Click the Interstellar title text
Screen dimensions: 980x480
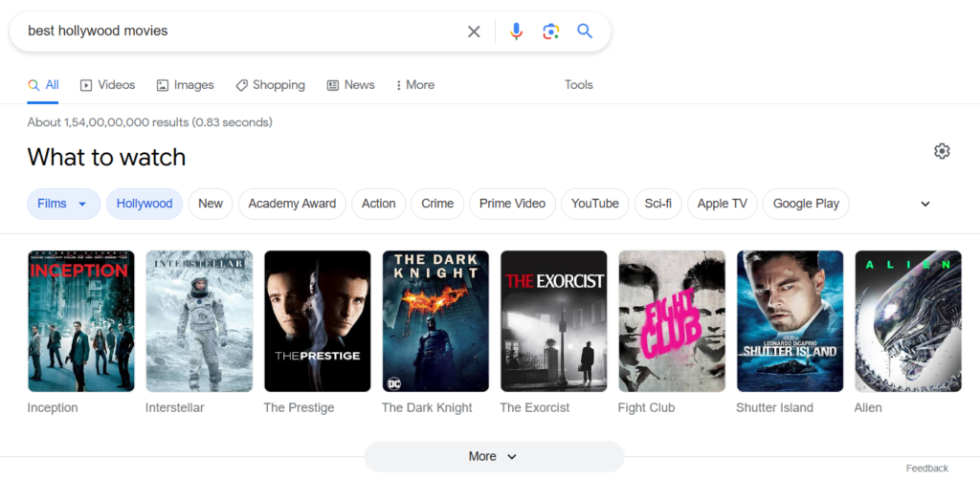(x=174, y=407)
